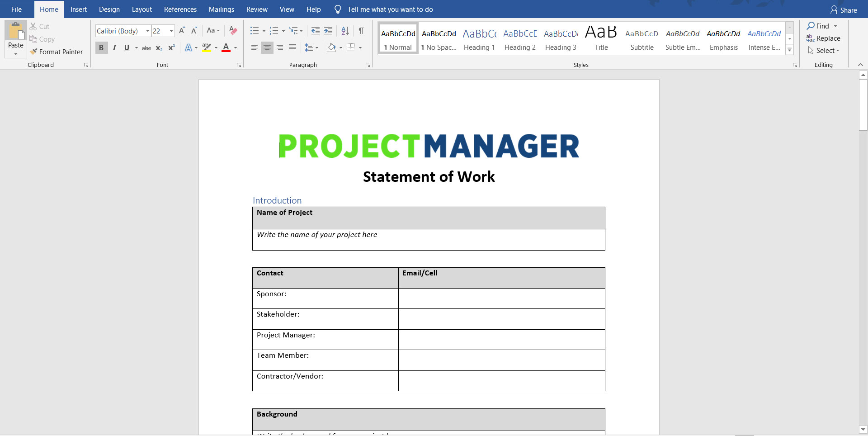Image resolution: width=868 pixels, height=436 pixels.
Task: Click the Cut scissors icon
Action: (x=33, y=26)
